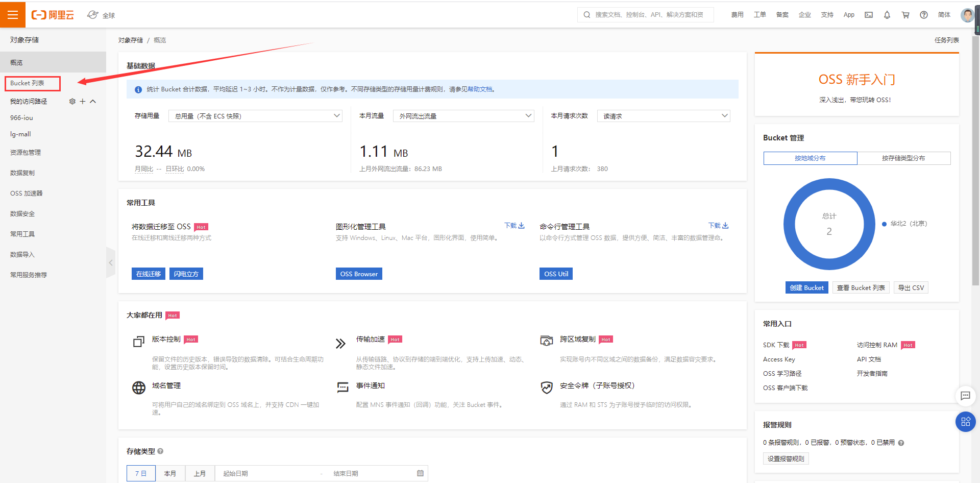
Task: Open the calendar icon in the date range
Action: [420, 473]
